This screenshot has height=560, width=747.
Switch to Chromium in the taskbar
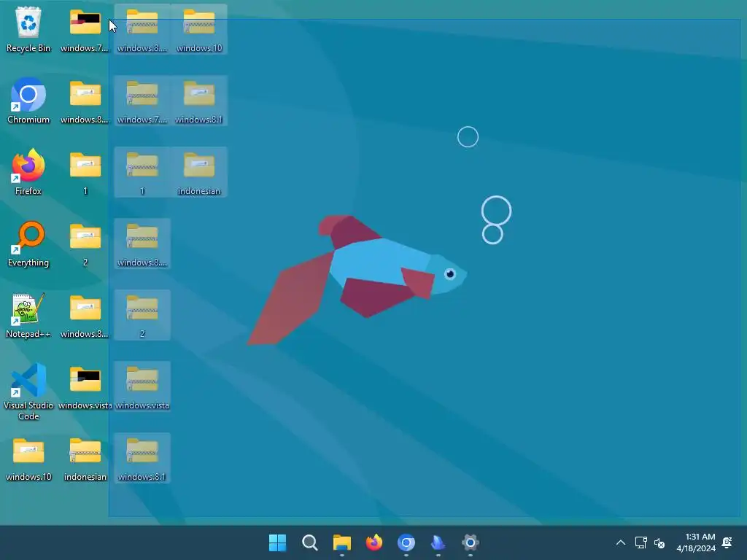(x=406, y=542)
